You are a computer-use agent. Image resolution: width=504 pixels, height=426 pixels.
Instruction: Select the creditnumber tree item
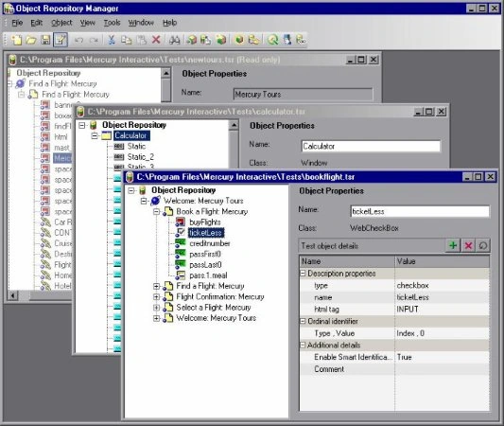(210, 243)
